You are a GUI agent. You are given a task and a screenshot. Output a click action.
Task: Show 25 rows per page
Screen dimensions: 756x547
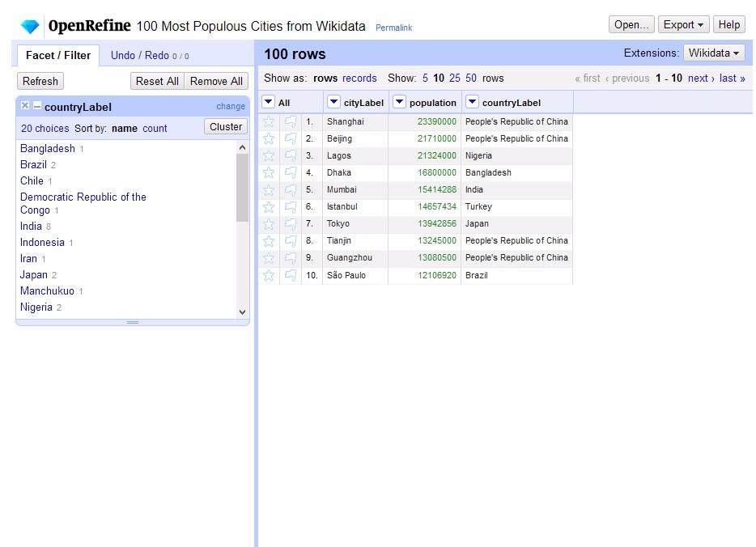[455, 78]
